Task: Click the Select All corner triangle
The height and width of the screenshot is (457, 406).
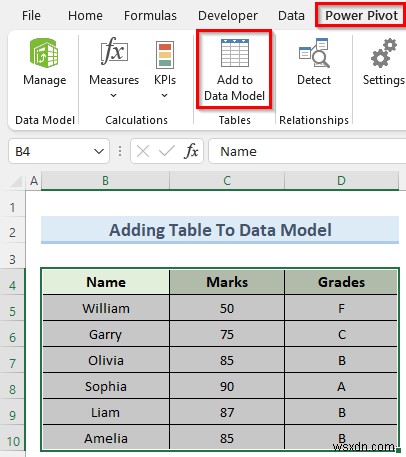Action: click(17, 181)
